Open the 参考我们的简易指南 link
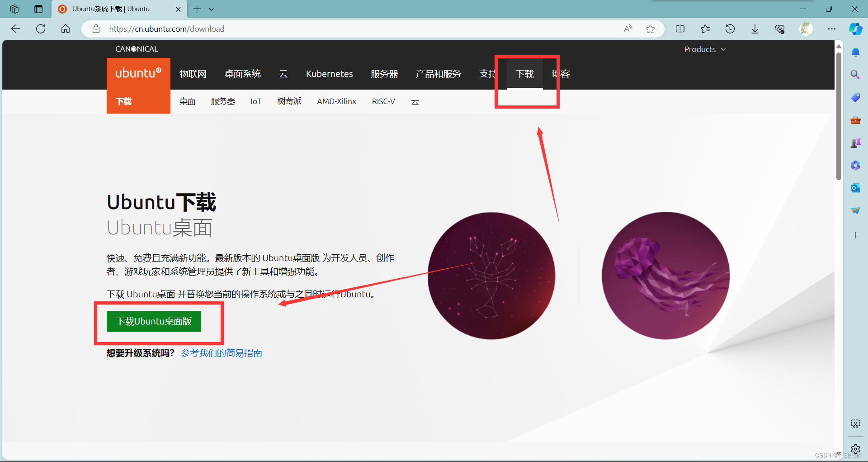The width and height of the screenshot is (868, 462). [222, 353]
